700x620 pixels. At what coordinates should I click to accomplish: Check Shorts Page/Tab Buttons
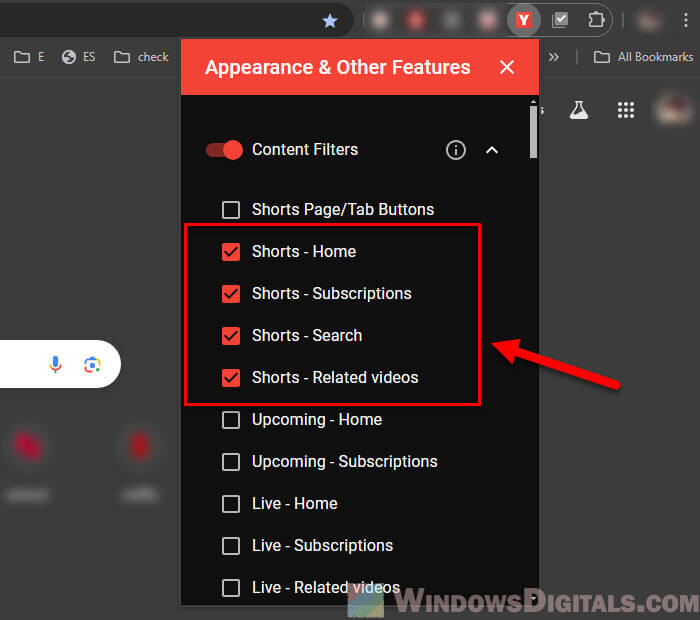tap(231, 210)
